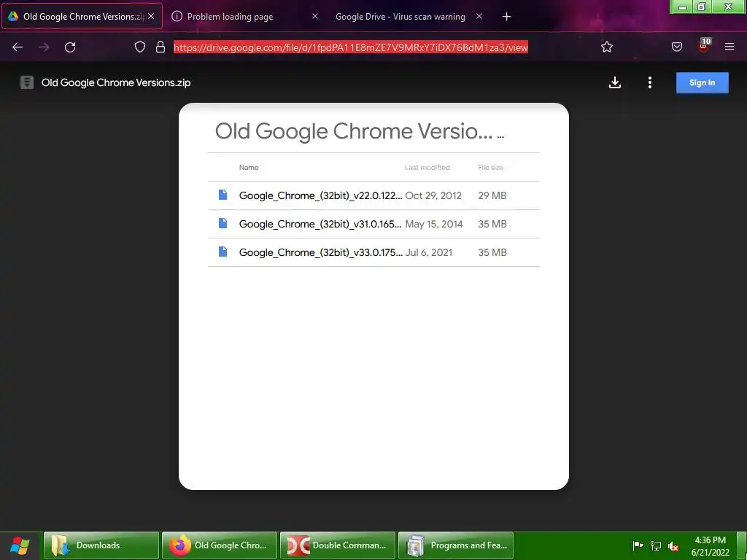Open Downloads folder from the taskbar

coord(101,545)
